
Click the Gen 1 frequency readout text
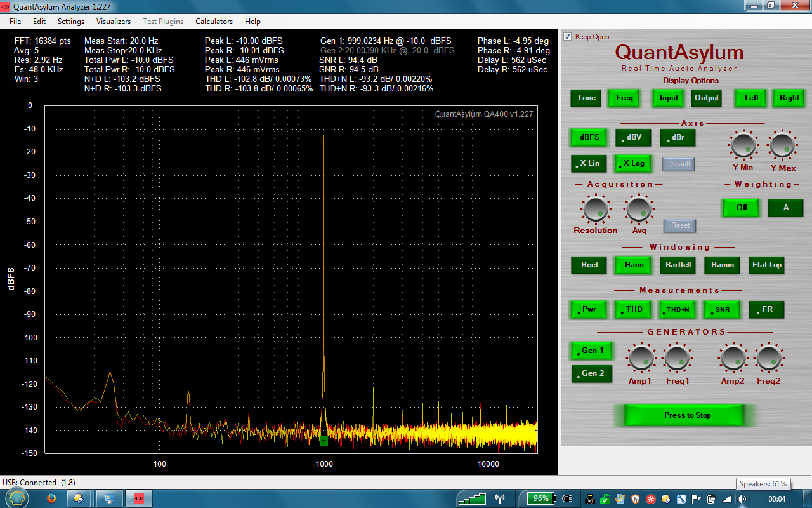click(x=386, y=41)
